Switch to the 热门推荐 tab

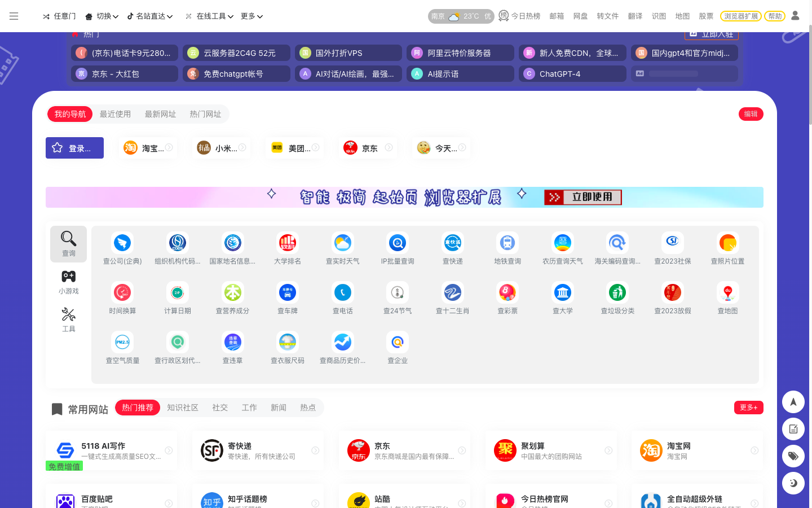tap(137, 407)
